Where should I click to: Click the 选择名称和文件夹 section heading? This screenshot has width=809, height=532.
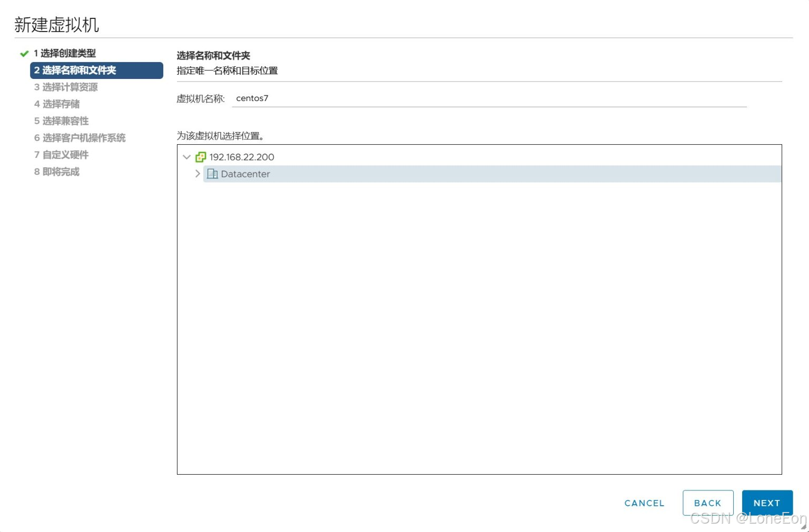tap(213, 56)
